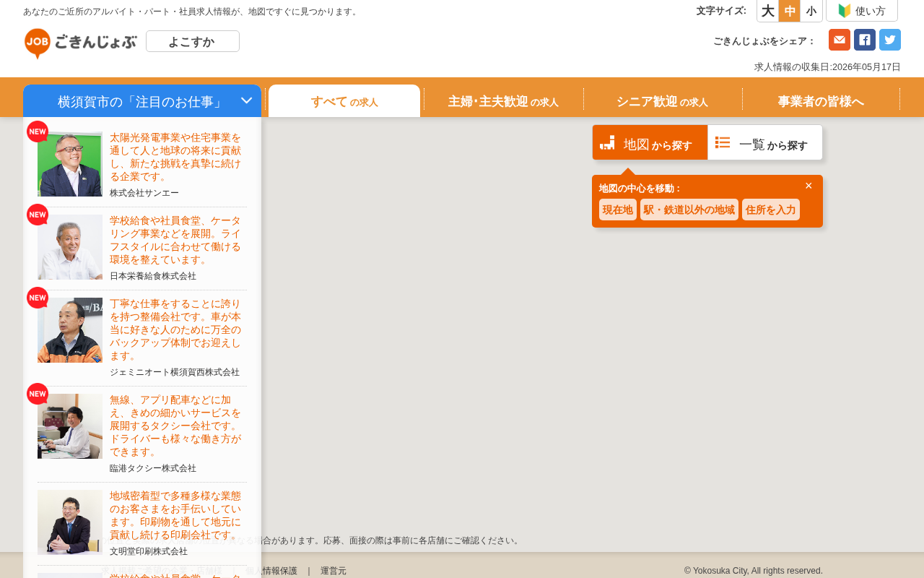Select the 中 font size option
924x578 pixels.
coord(790,11)
